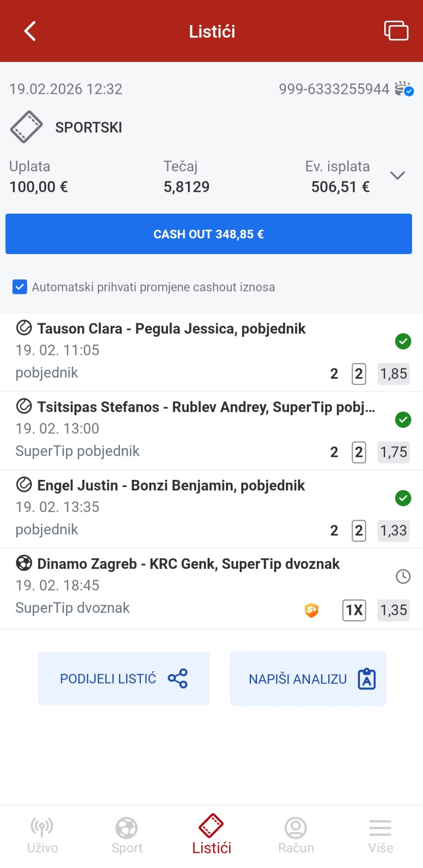Screen dimensions: 423x868
Task: Tap the SuperTip S+ shield badge
Action: click(x=312, y=610)
